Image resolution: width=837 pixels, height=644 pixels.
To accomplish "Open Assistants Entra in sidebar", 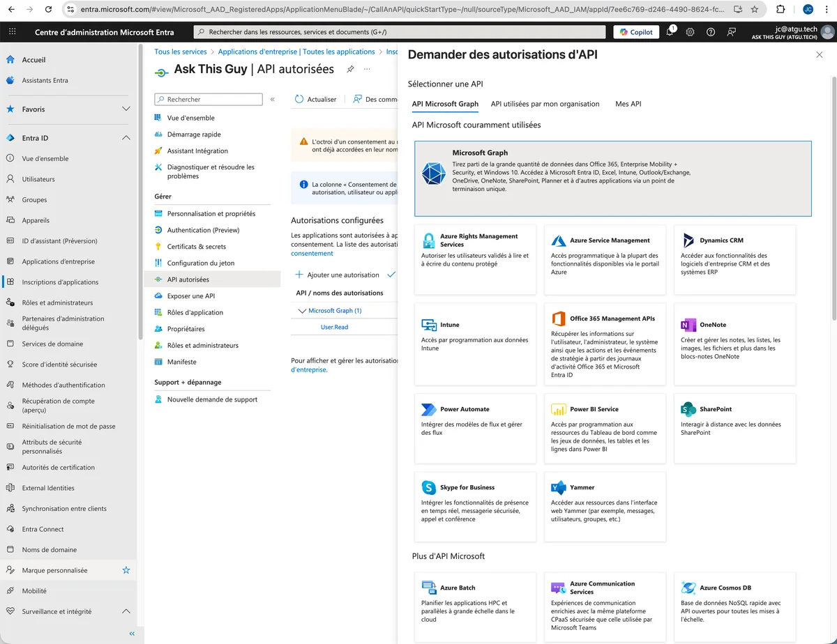I will [x=45, y=80].
